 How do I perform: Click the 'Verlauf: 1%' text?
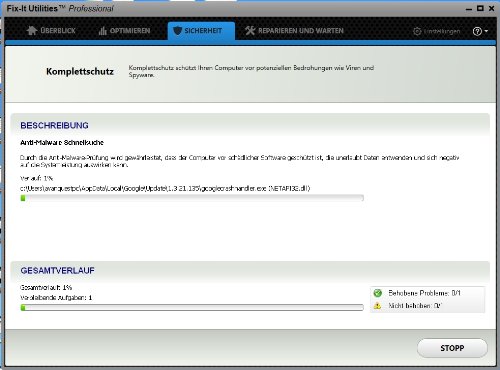tap(36, 178)
